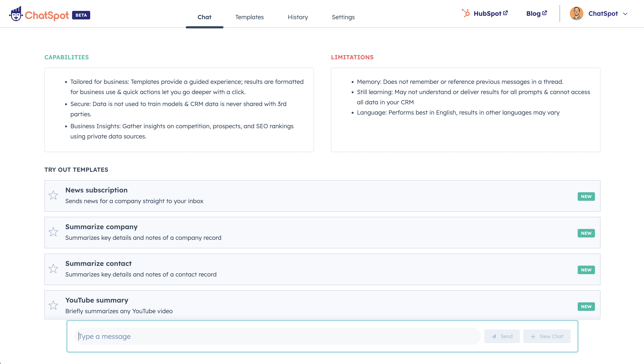Screen dimensions: 644x364
Task: Select the YouTube summary template
Action: 322,305
